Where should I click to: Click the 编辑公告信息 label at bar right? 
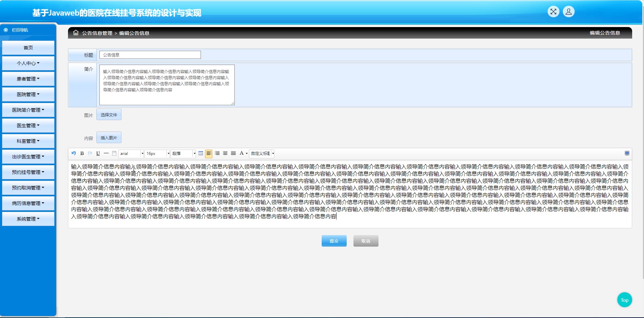tap(605, 33)
